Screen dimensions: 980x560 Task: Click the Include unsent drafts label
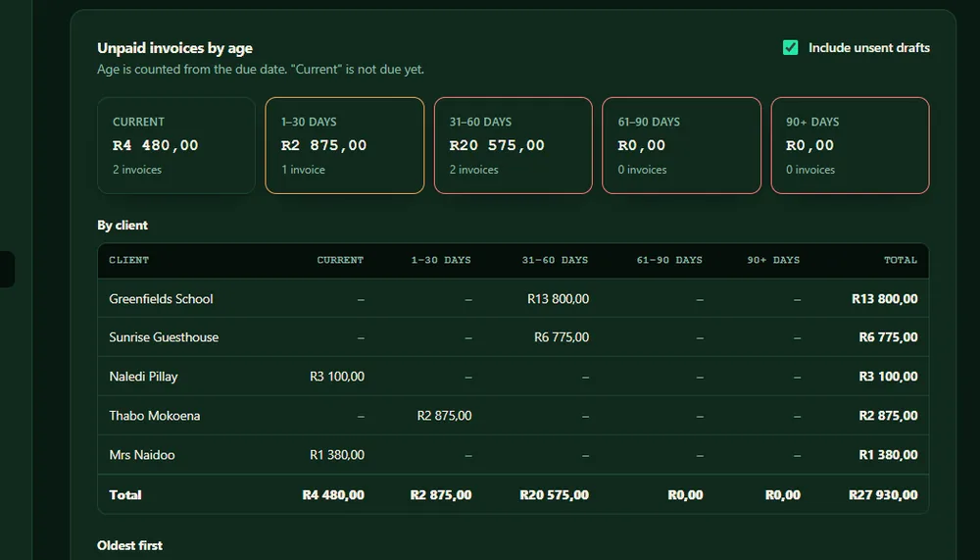(868, 47)
